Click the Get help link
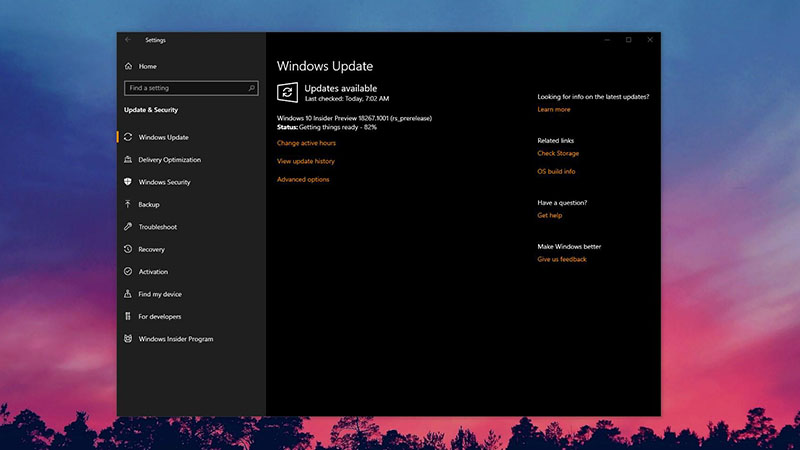Screen dimensions: 800x450 point(549,215)
